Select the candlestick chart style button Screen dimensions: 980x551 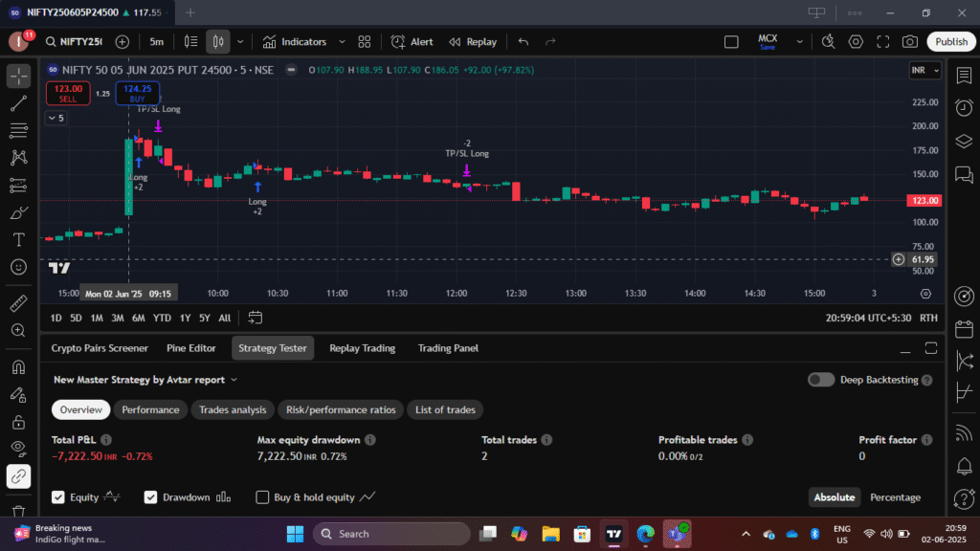tap(218, 42)
